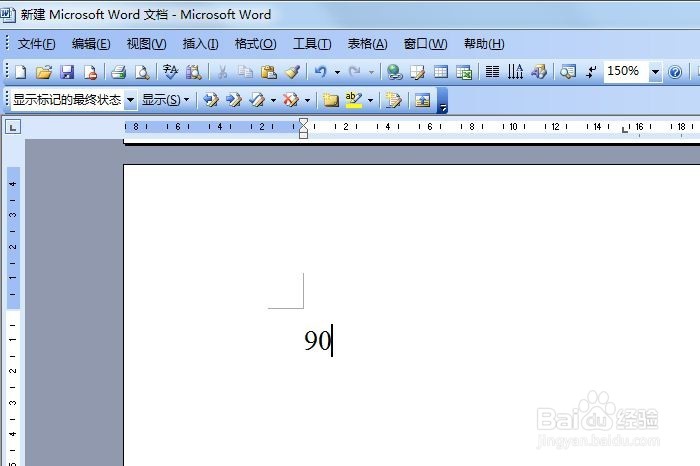The height and width of the screenshot is (466, 700).
Task: Click the Copy icon
Action: (x=245, y=72)
